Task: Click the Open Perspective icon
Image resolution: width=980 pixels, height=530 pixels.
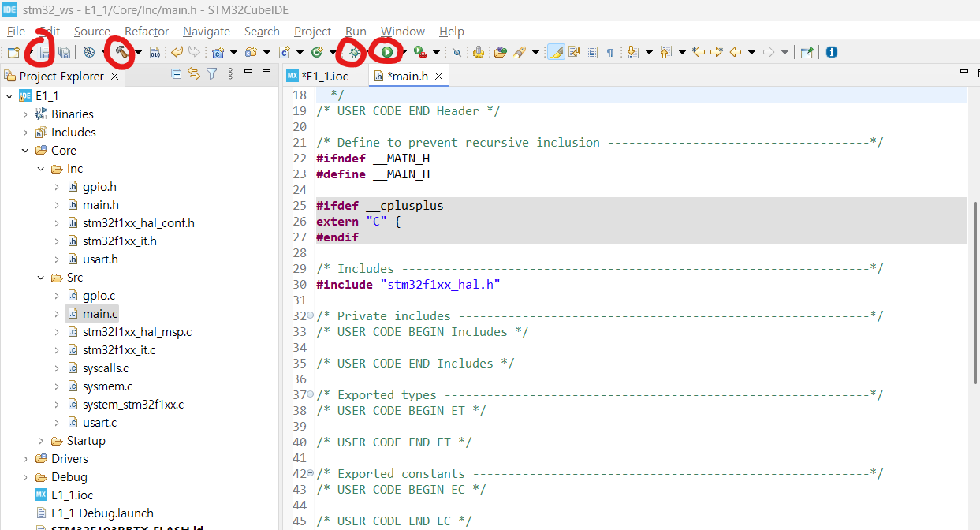Action: [x=807, y=52]
